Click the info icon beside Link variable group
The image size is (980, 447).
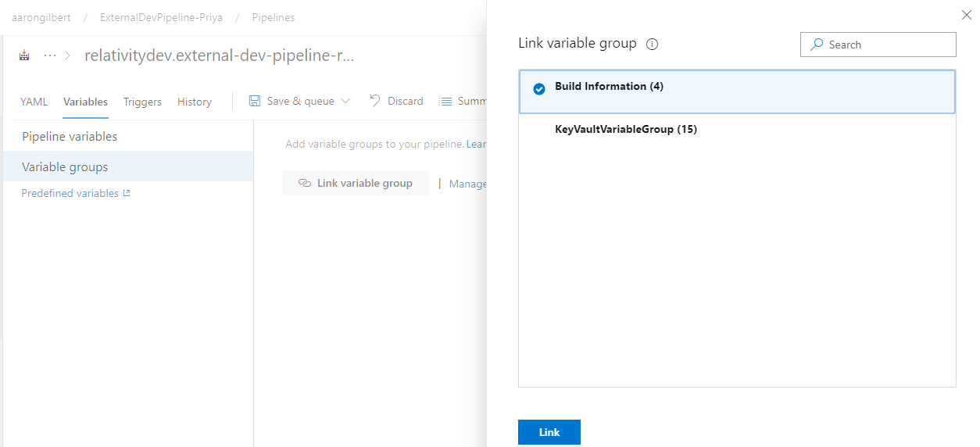(x=653, y=44)
